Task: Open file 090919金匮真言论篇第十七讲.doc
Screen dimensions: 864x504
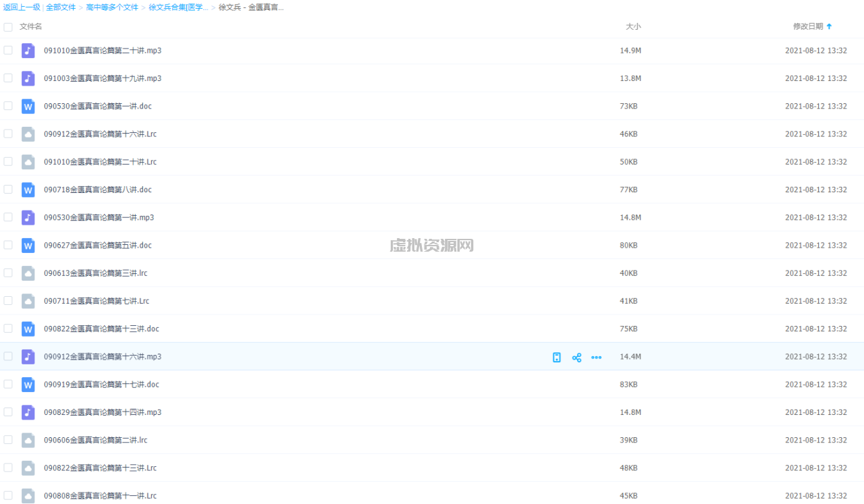Action: tap(102, 385)
